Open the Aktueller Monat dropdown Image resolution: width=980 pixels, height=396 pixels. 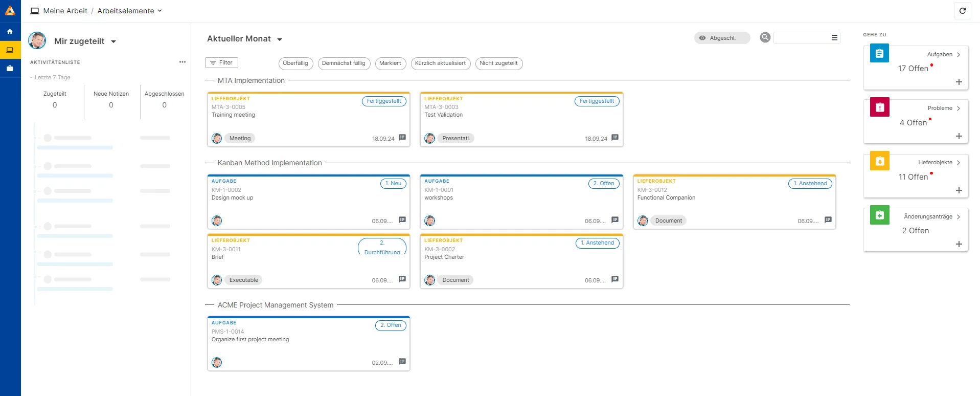(280, 39)
